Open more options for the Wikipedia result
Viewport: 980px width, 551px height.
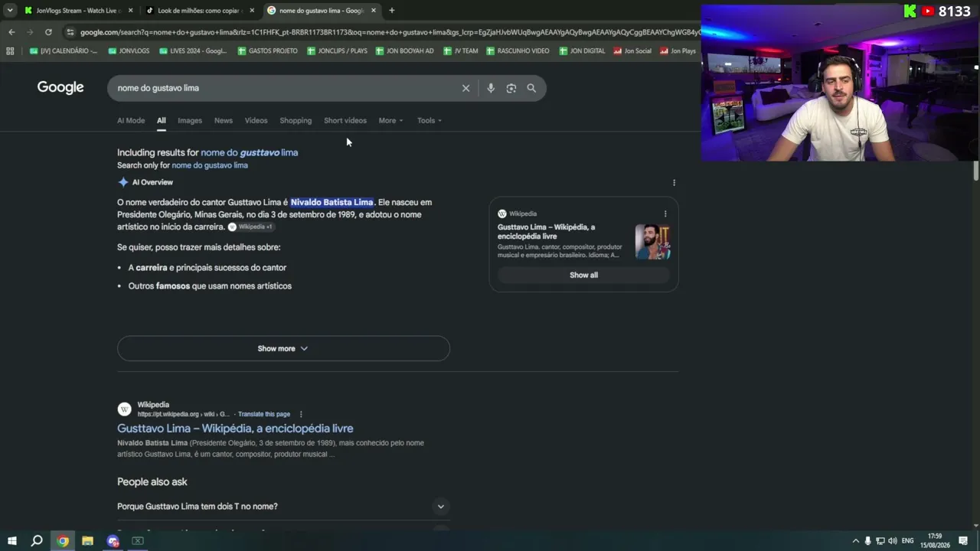click(x=301, y=414)
